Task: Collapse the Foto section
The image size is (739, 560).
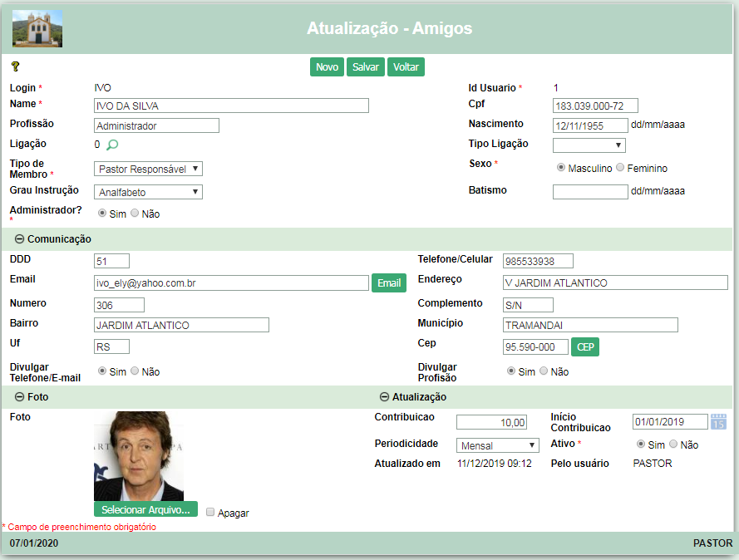Action: [19, 396]
